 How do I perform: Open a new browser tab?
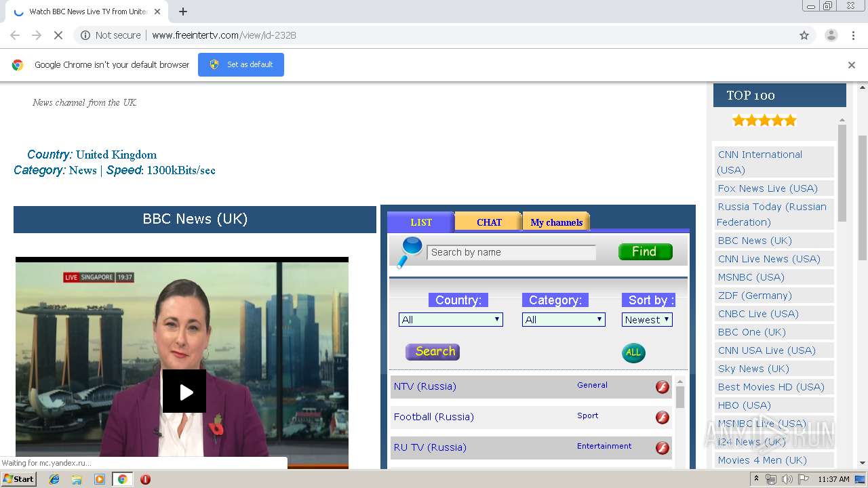point(183,12)
